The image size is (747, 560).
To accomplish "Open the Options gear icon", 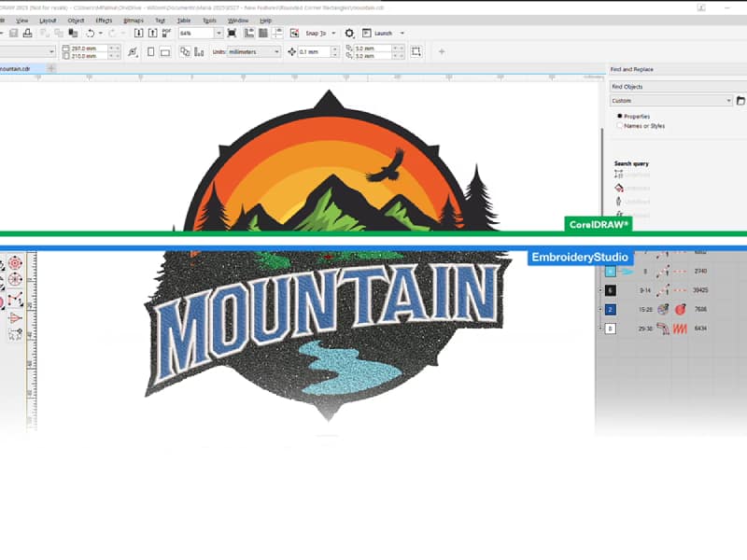I will point(349,34).
